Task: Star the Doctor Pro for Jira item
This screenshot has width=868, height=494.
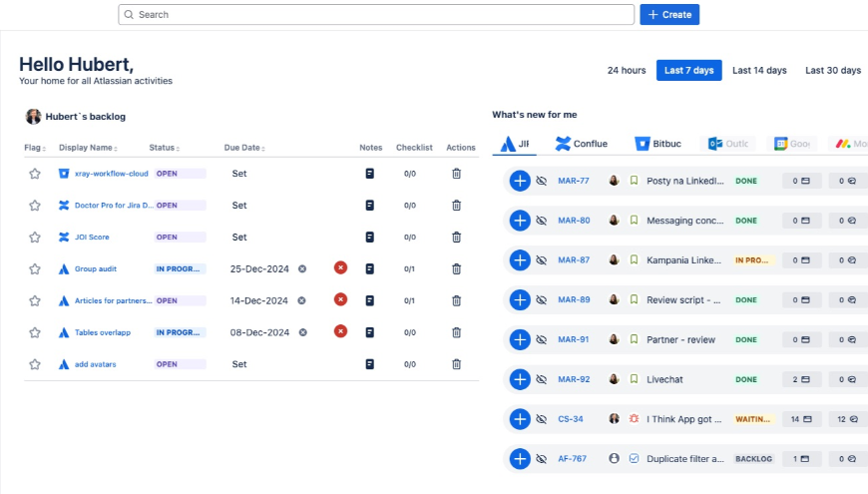Action: click(x=35, y=206)
